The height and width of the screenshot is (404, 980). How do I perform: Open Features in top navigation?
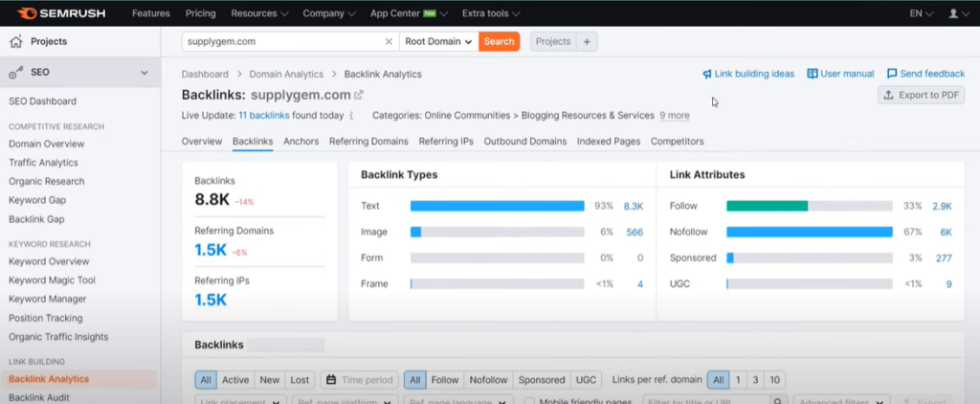(x=150, y=13)
